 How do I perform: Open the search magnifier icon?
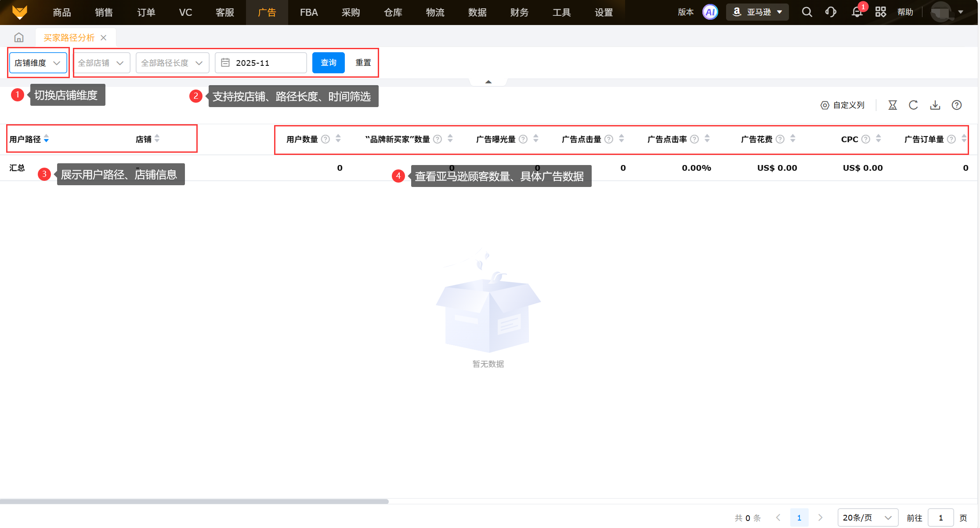[x=806, y=12]
